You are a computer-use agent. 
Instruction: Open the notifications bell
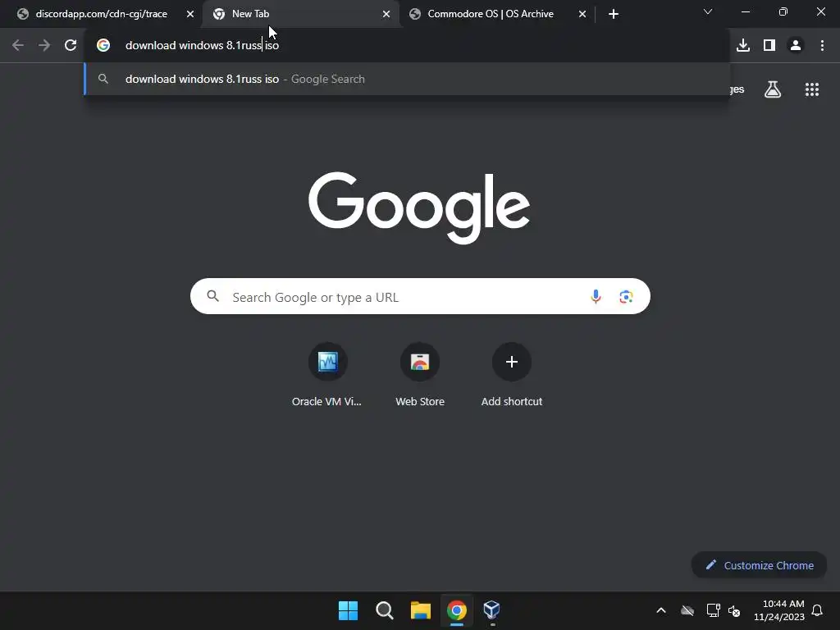coord(817,610)
